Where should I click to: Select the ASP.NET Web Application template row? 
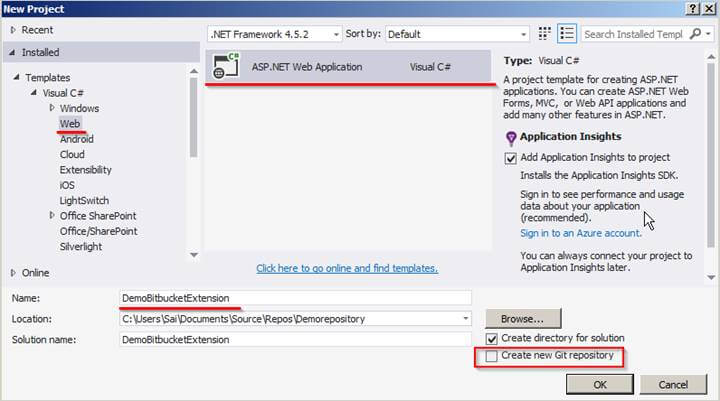pyautogui.click(x=348, y=67)
